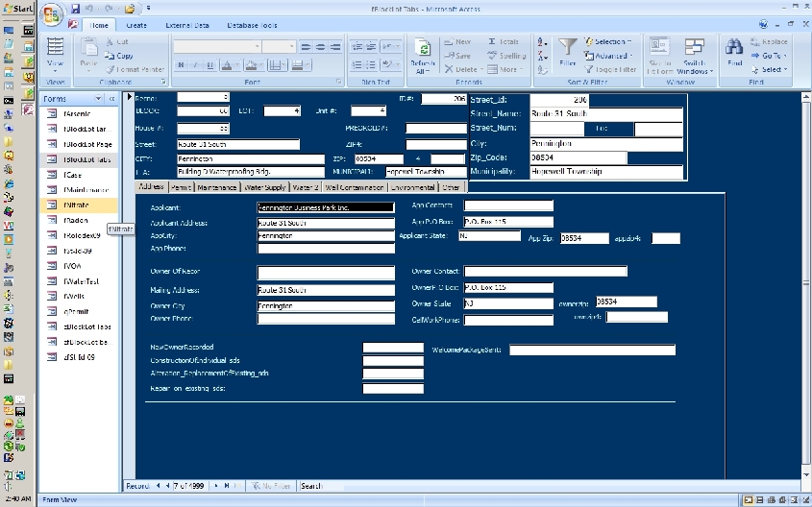The image size is (812, 507).
Task: Toggle bold formatting in Font group
Action: point(180,66)
